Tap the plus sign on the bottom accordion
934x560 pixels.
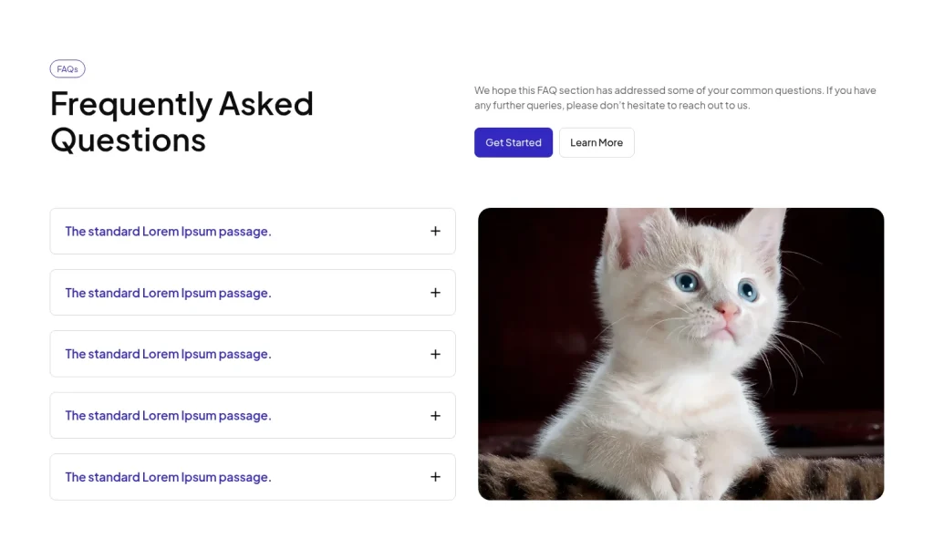[435, 476]
